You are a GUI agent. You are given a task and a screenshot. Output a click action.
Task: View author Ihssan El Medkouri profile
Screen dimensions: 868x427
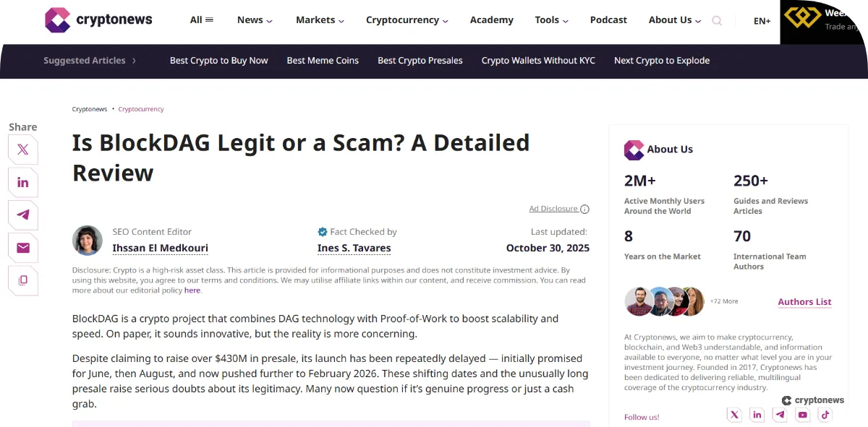pyautogui.click(x=160, y=248)
